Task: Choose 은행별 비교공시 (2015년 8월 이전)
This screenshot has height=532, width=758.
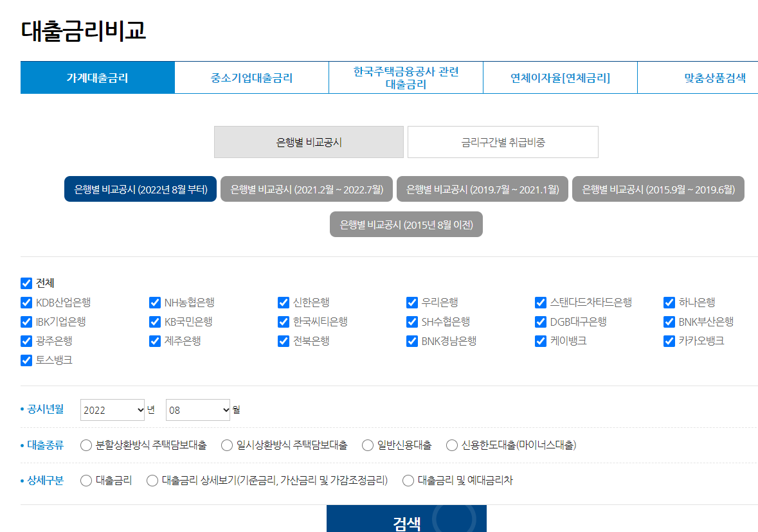Action: pos(406,224)
